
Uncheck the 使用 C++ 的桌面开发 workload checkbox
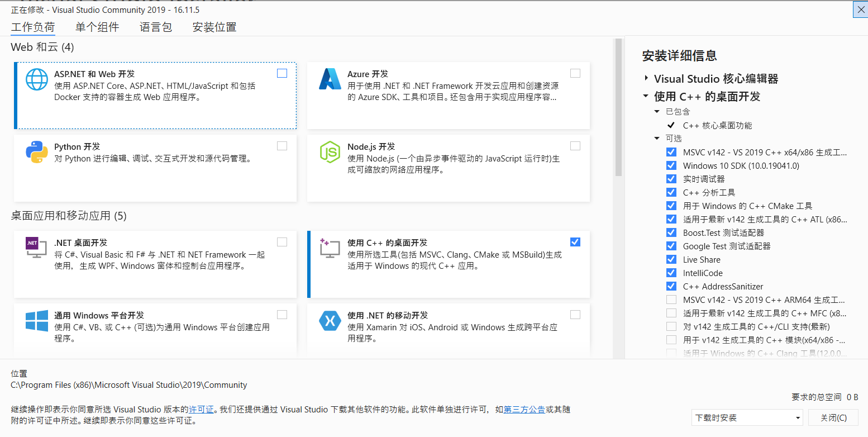tap(575, 242)
